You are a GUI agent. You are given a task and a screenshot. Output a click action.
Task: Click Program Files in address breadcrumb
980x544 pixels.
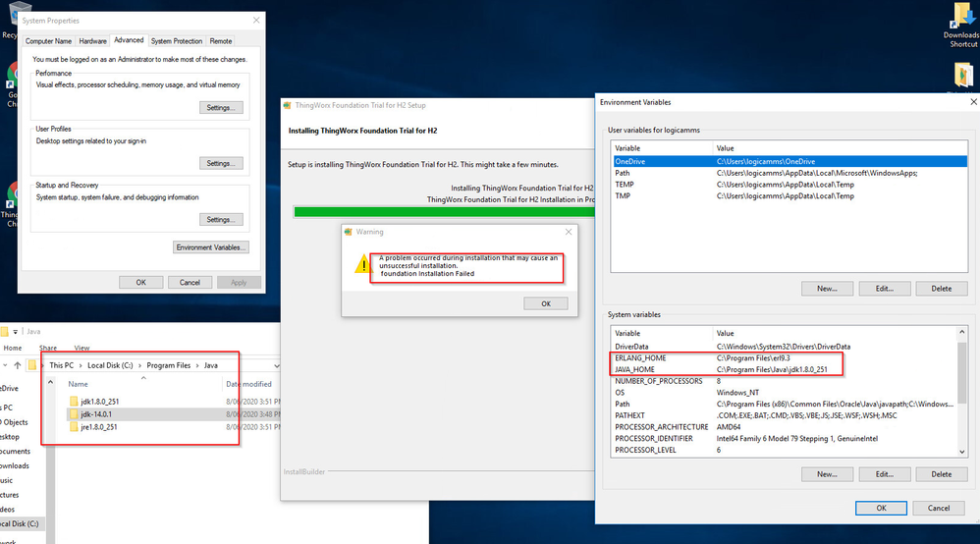pyautogui.click(x=168, y=366)
